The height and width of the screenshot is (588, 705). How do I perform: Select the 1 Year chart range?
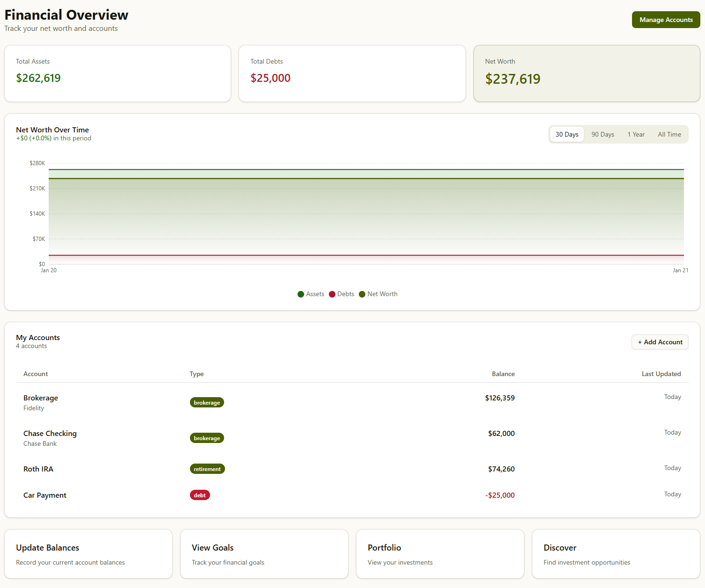[x=636, y=134]
